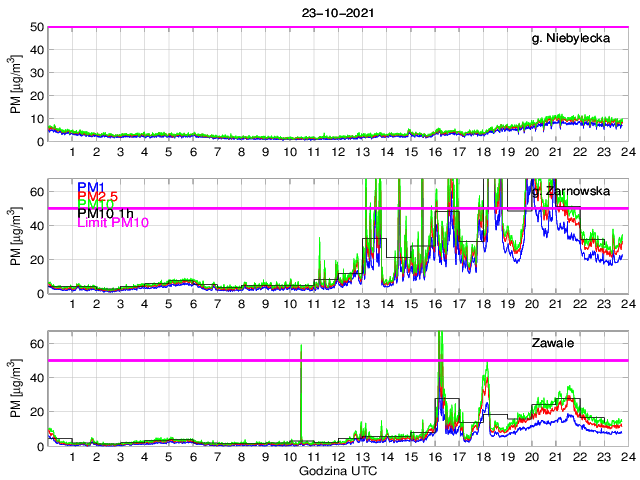Viewport: 640px width, 480px height.
Task: Click the blue PM1 legend entry
Action: pyautogui.click(x=90, y=187)
